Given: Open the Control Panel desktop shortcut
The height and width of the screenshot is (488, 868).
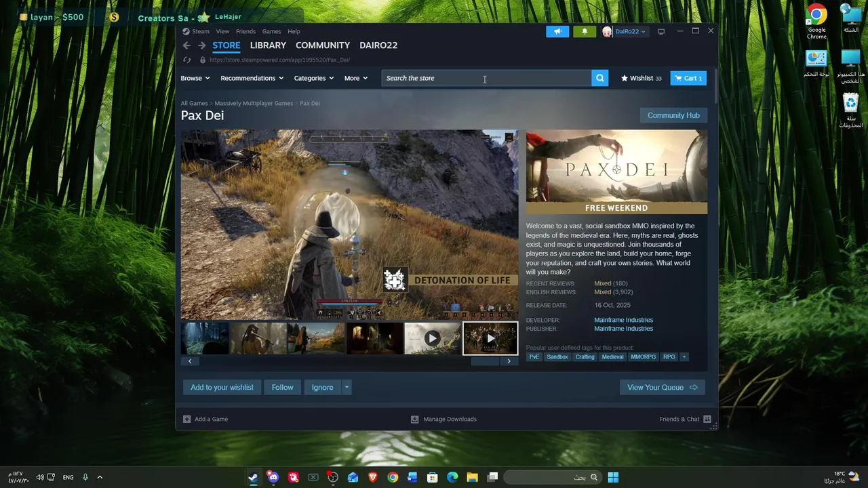Looking at the screenshot, I should 816,64.
